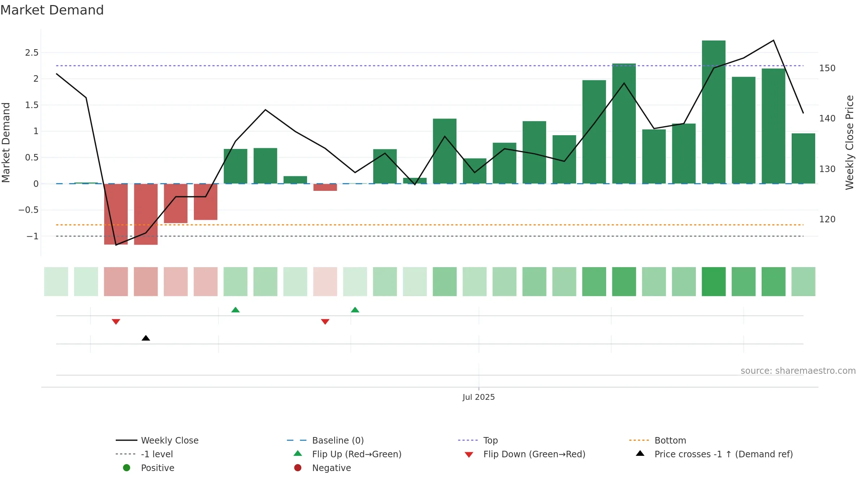Click the Weekly Close Price axis title

tap(849, 142)
